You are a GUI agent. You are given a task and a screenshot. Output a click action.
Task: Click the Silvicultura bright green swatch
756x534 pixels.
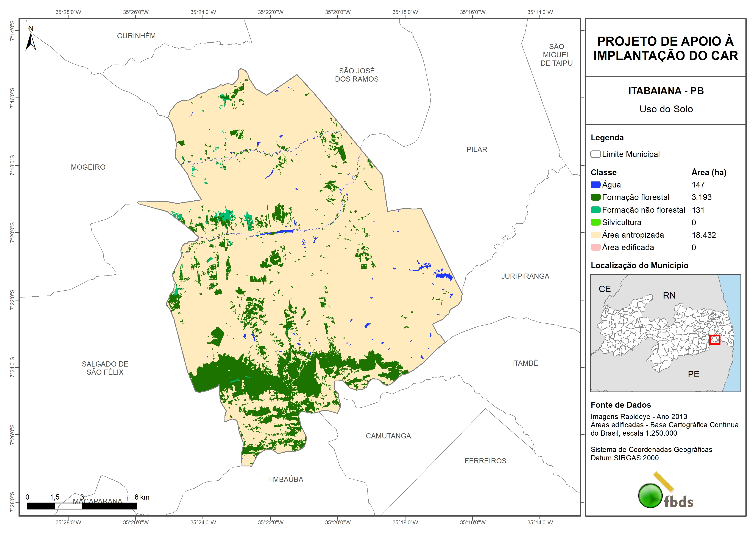(x=595, y=222)
